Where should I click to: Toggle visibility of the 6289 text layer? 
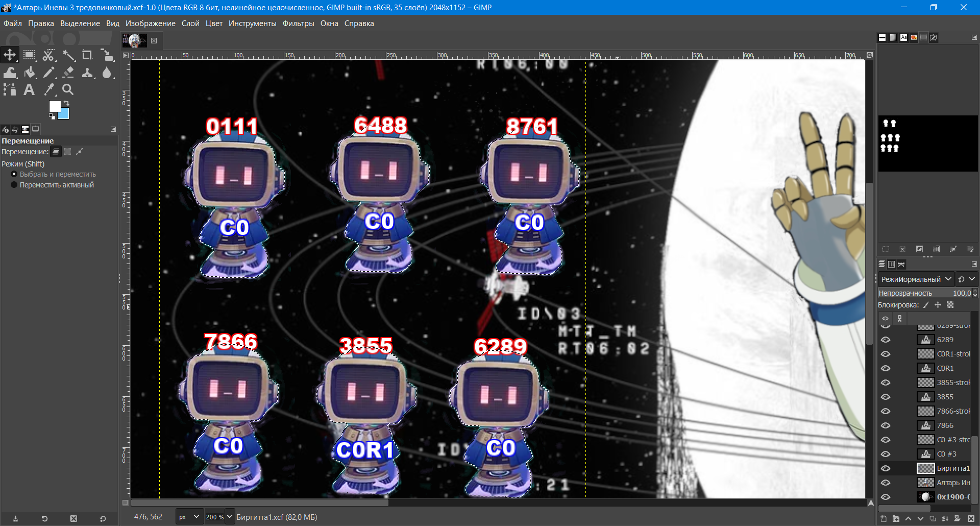tap(886, 340)
